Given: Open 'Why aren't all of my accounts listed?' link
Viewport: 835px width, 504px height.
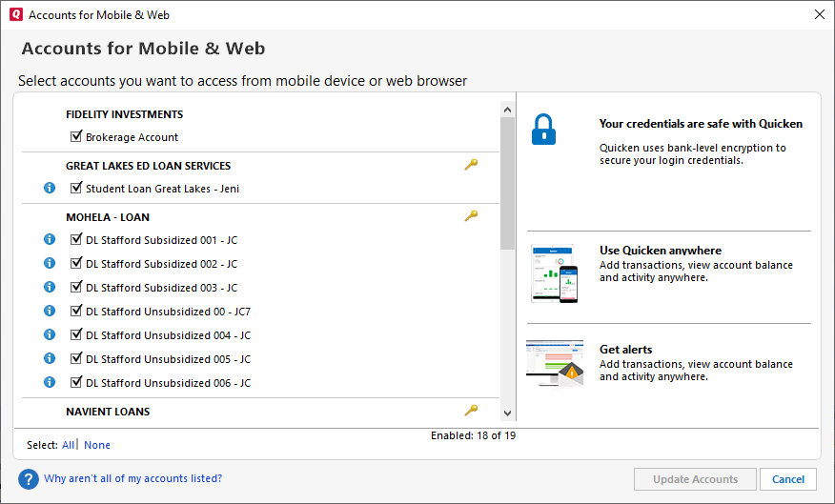Looking at the screenshot, I should point(132,479).
